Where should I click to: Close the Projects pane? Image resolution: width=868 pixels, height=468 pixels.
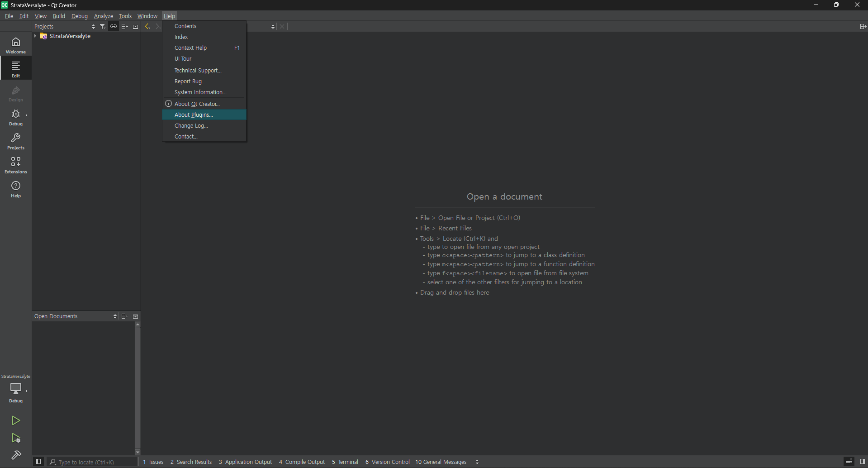pos(135,26)
